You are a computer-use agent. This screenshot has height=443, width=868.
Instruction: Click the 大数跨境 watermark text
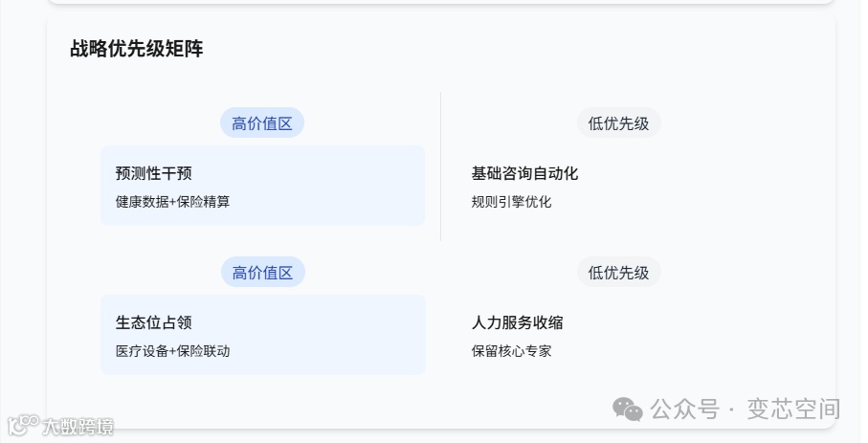coord(78,427)
